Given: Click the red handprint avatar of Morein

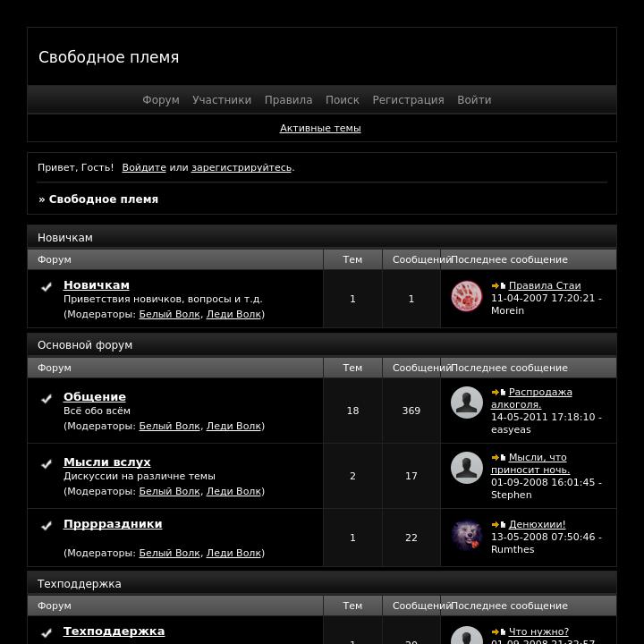Looking at the screenshot, I should [467, 296].
